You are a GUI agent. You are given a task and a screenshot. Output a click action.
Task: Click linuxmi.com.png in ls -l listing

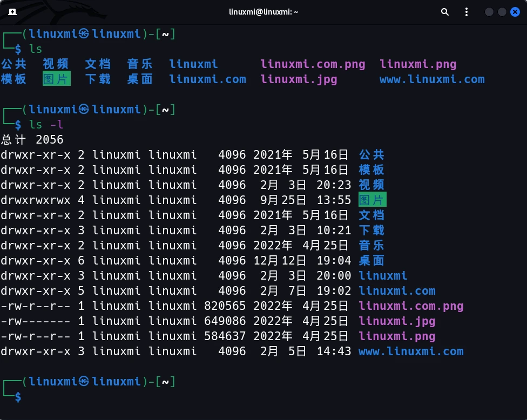point(411,306)
